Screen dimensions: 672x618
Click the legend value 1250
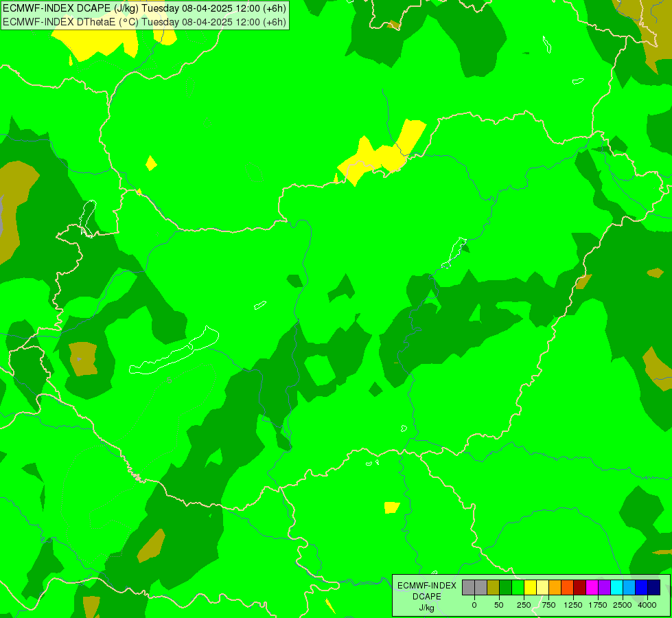click(573, 605)
